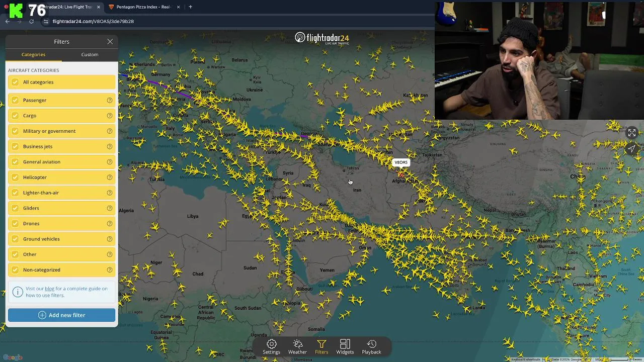The width and height of the screenshot is (644, 362).
Task: Show help for Helicopter category
Action: pyautogui.click(x=109, y=177)
